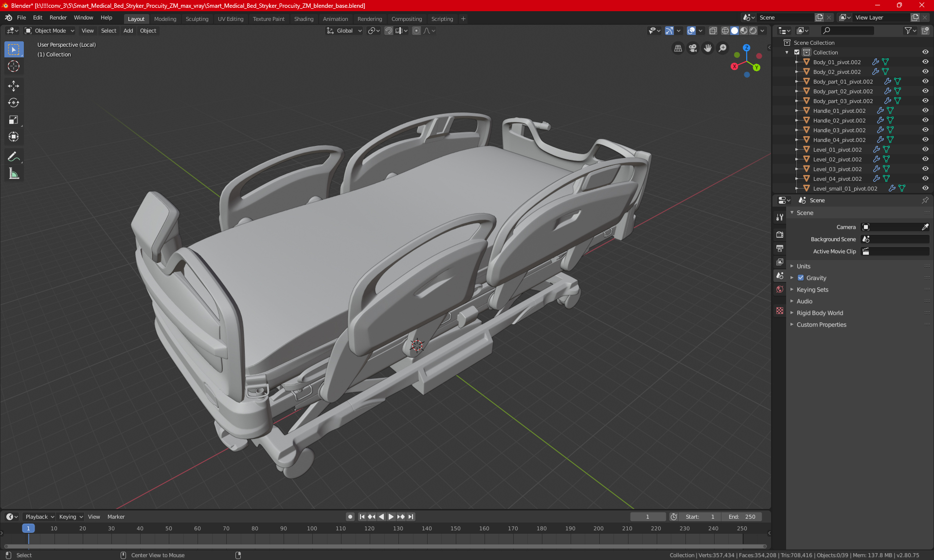Image resolution: width=934 pixels, height=560 pixels.
Task: Toggle auto keying record button
Action: tap(350, 517)
